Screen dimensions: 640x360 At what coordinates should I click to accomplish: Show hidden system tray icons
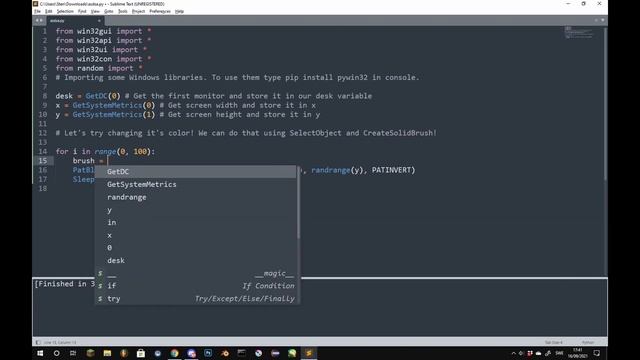click(513, 353)
